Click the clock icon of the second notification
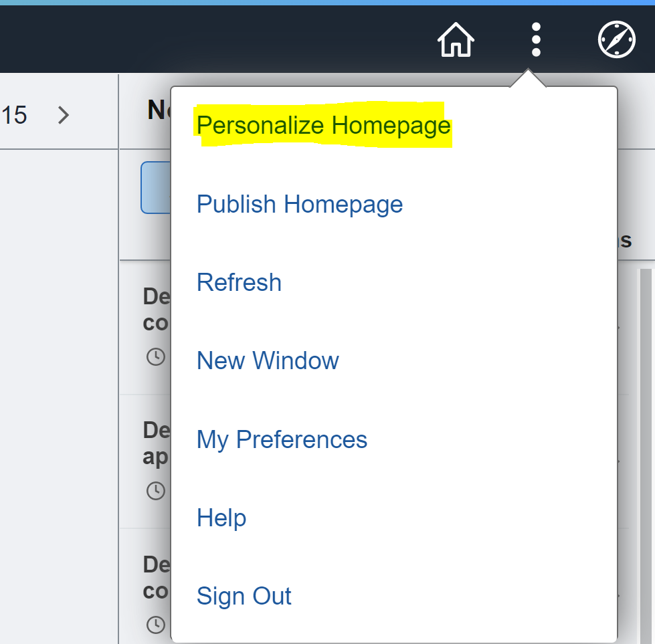Image resolution: width=655 pixels, height=644 pixels. pyautogui.click(x=156, y=491)
